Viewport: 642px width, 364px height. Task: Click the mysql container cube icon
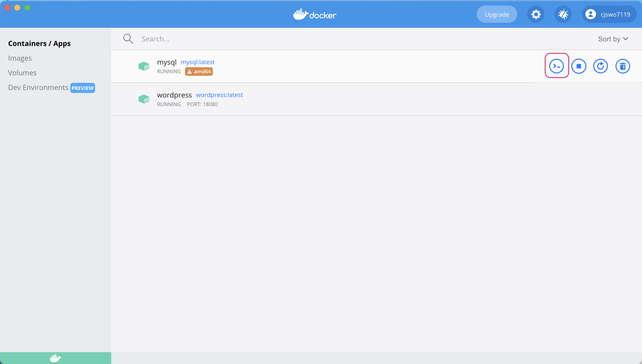(144, 66)
